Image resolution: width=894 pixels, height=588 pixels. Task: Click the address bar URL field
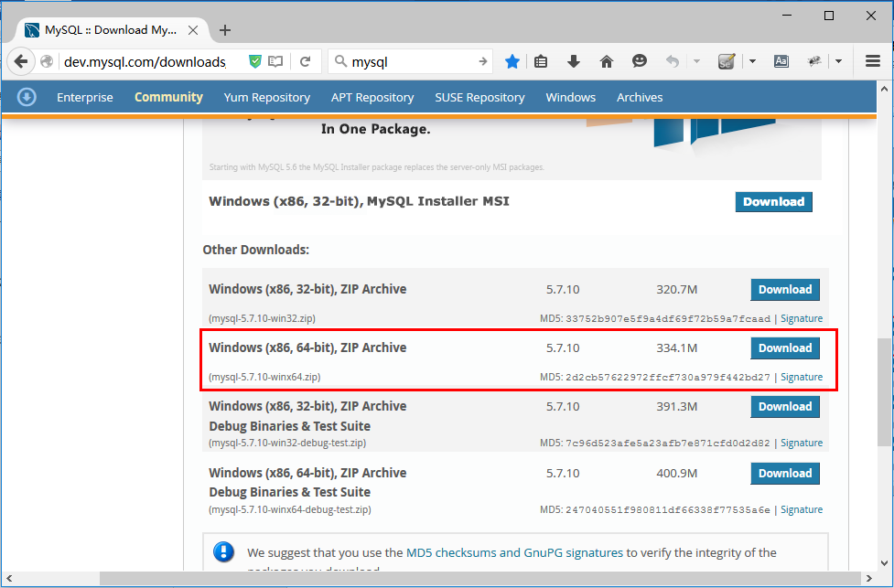[x=145, y=61]
